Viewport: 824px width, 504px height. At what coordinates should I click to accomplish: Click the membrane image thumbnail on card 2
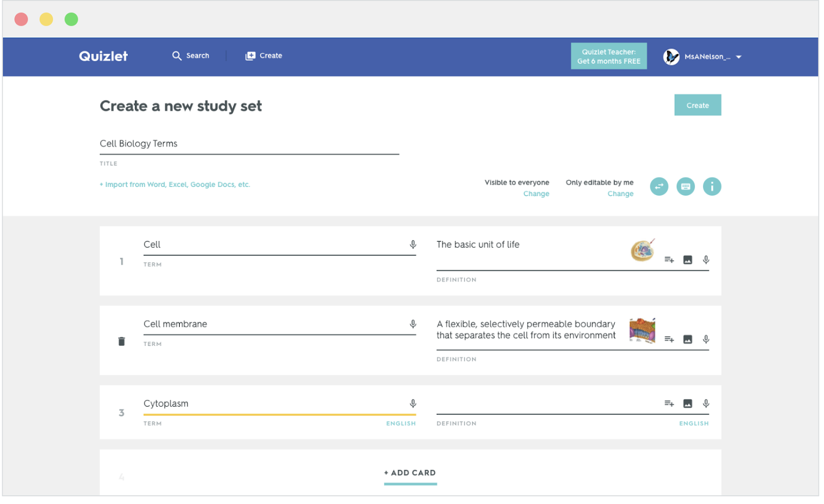[642, 331]
